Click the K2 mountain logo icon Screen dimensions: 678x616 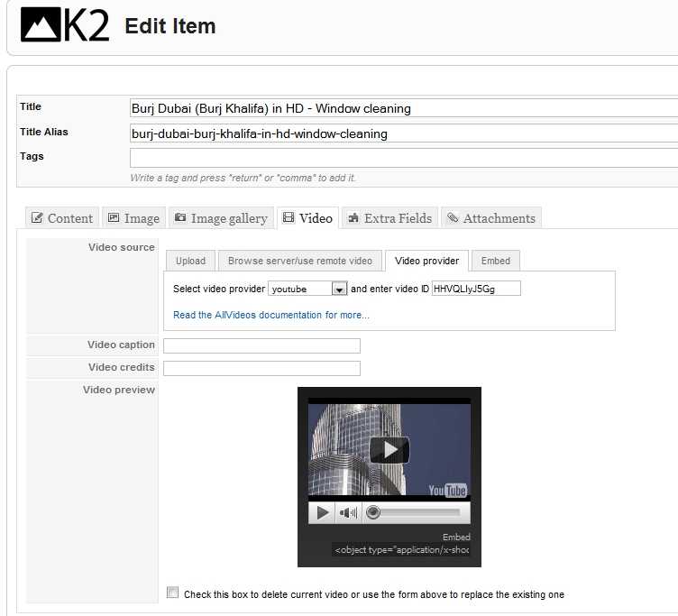point(41,24)
